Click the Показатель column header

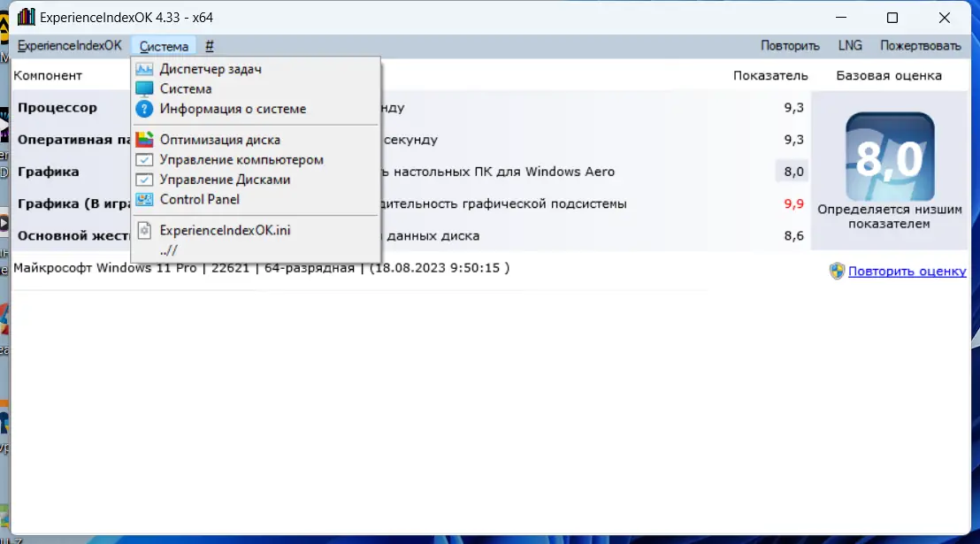pos(770,76)
